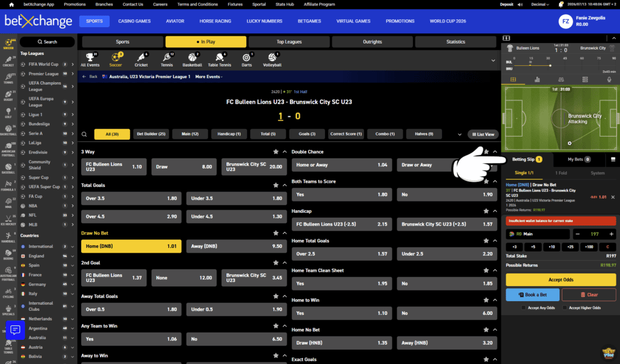Open market search magnifier icon
This screenshot has height=364, width=620.
(x=84, y=134)
